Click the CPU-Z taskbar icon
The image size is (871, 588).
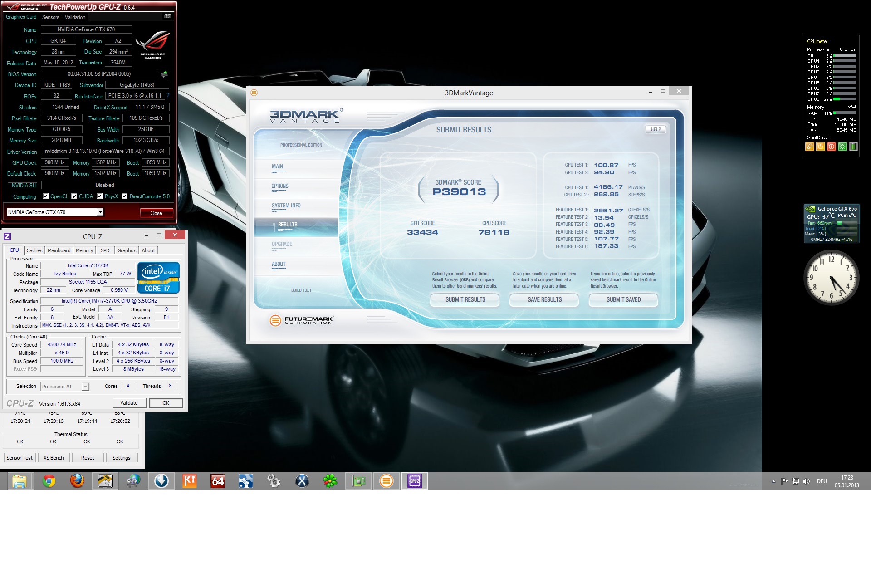415,481
